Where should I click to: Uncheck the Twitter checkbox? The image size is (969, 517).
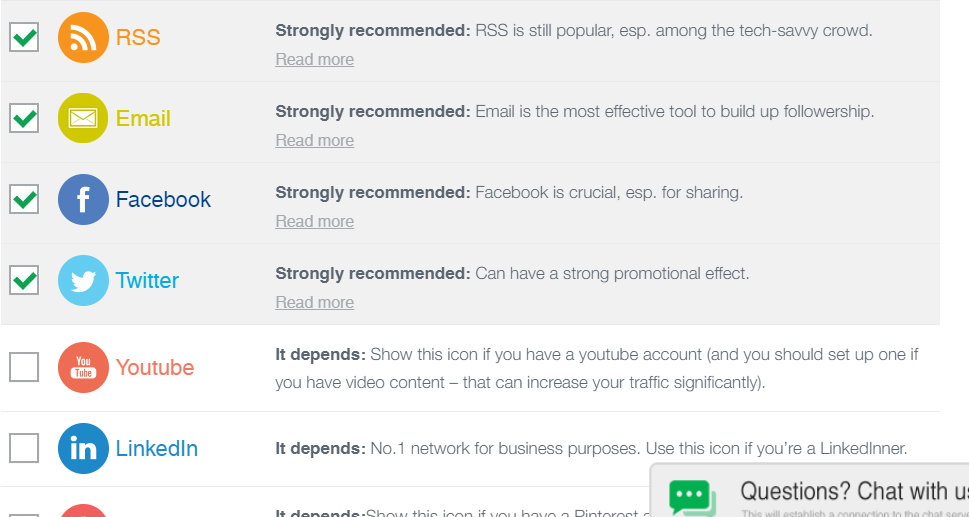[24, 280]
